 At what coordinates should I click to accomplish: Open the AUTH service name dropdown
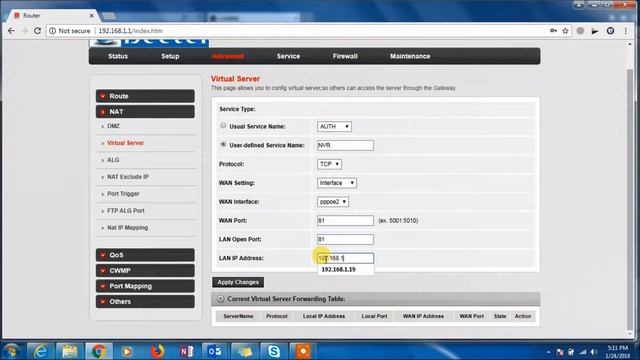coord(334,127)
